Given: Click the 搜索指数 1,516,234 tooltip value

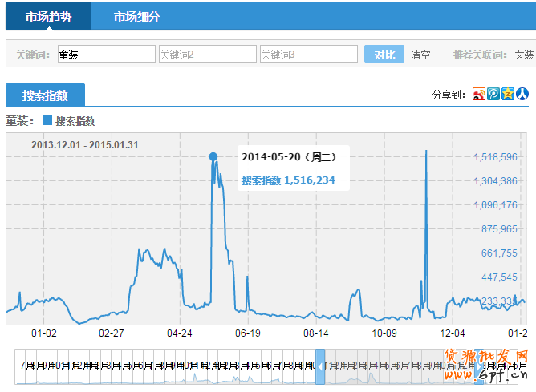Looking at the screenshot, I should [288, 180].
